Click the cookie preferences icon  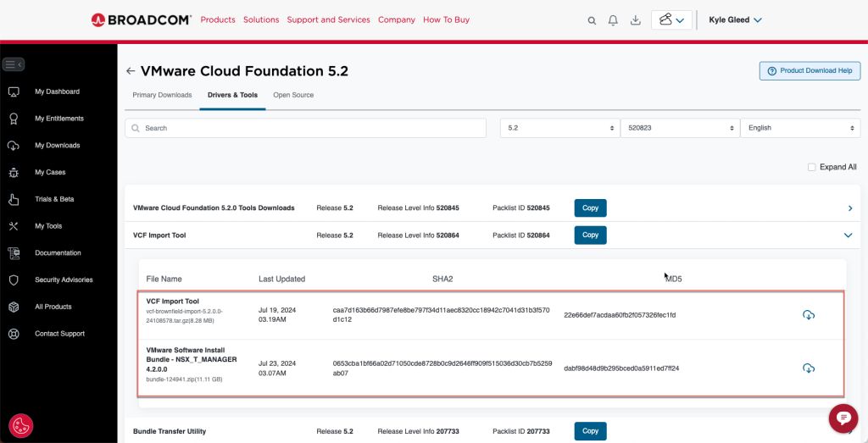point(21,425)
